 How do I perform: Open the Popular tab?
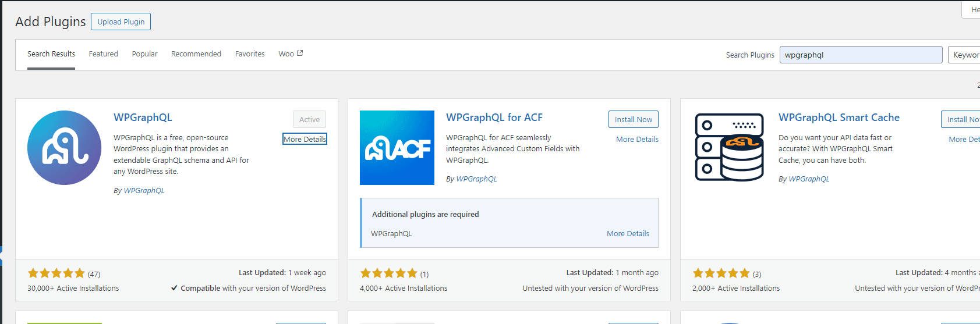tap(144, 54)
